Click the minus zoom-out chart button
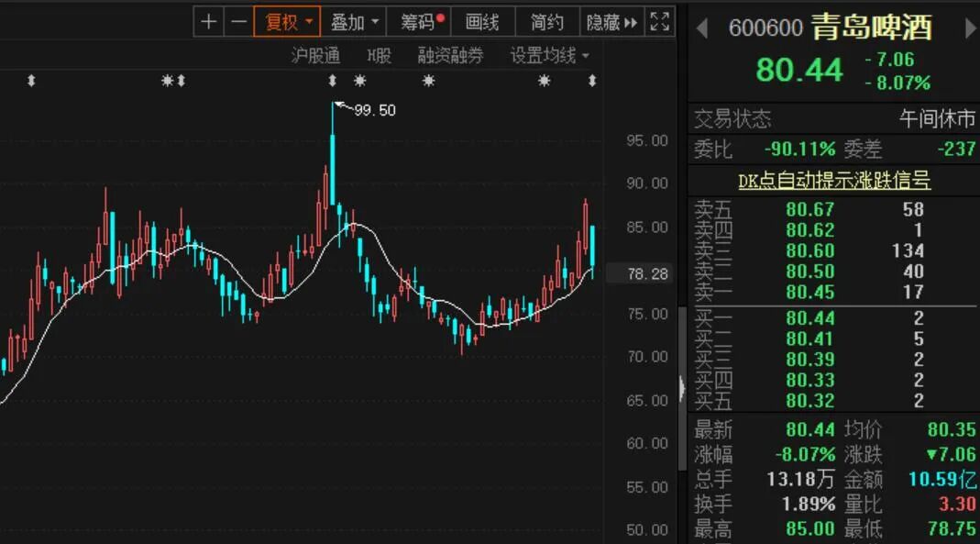Image resolution: width=980 pixels, height=544 pixels. pos(238,23)
